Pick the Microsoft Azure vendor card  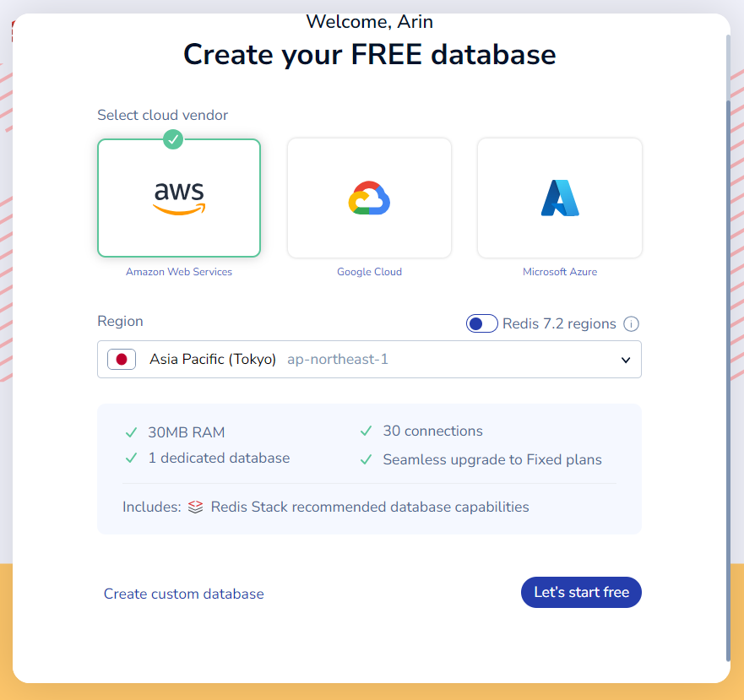click(x=559, y=198)
